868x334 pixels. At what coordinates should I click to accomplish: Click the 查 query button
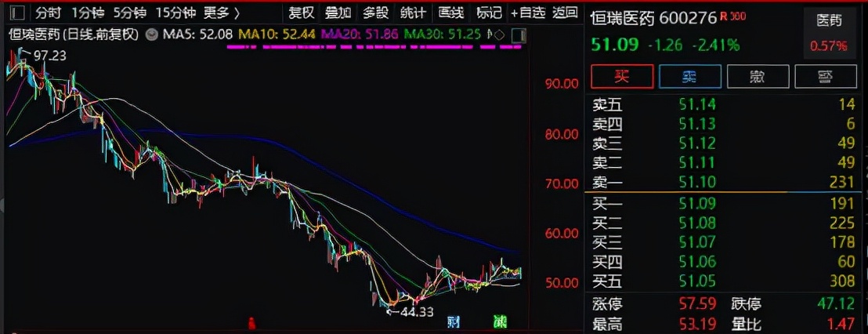(x=826, y=76)
